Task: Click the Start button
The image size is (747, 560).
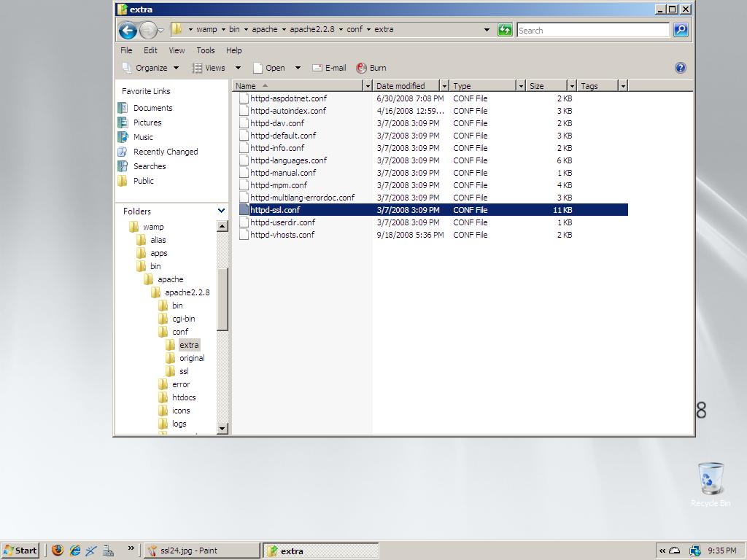Action: [x=20, y=551]
